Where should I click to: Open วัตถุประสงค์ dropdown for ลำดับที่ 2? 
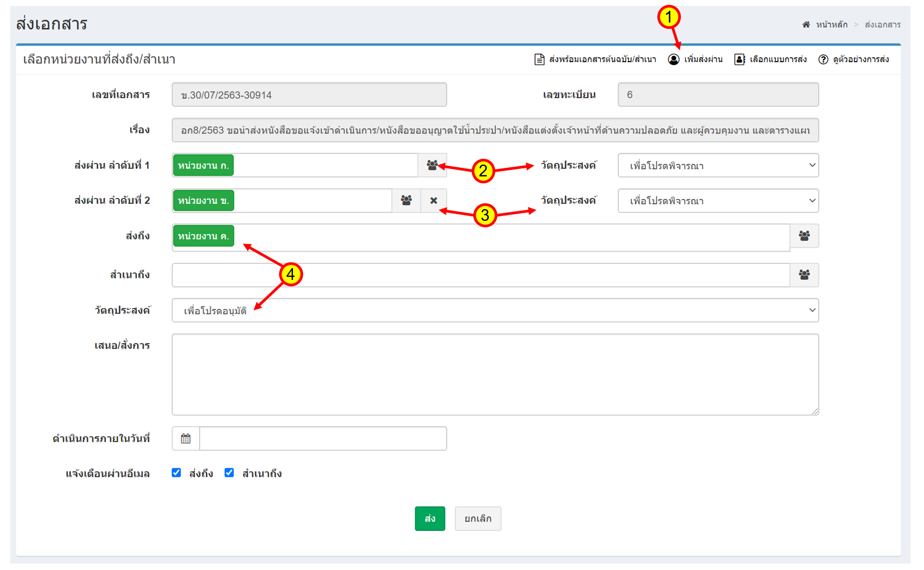717,201
